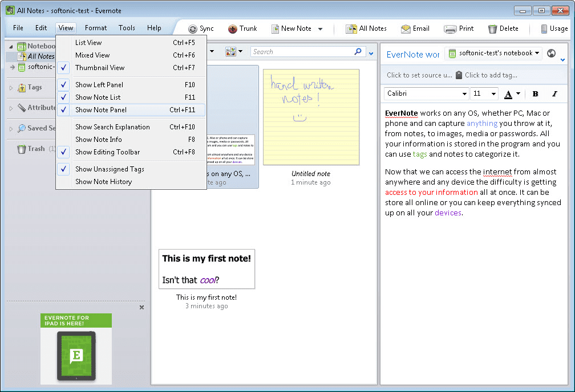Screen dimensions: 575x392
Task: Click 'Click to add tag...' field
Action: 491,75
